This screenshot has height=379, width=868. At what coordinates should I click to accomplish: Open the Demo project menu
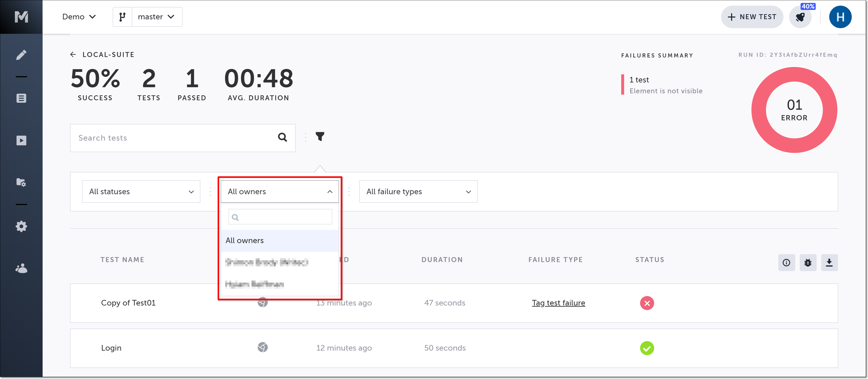[x=79, y=17]
